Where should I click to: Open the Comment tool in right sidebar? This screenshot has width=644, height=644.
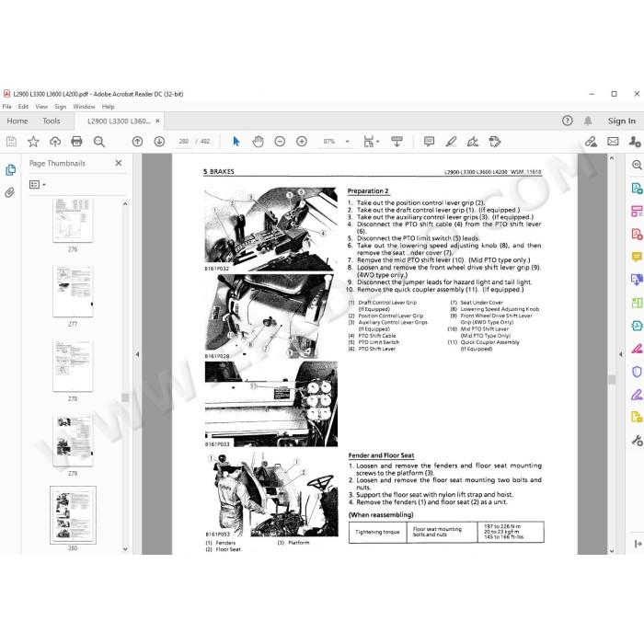click(x=637, y=257)
